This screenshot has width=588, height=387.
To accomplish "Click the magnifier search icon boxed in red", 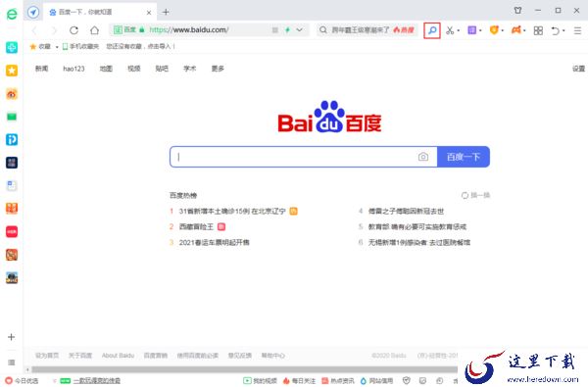I will 432,30.
